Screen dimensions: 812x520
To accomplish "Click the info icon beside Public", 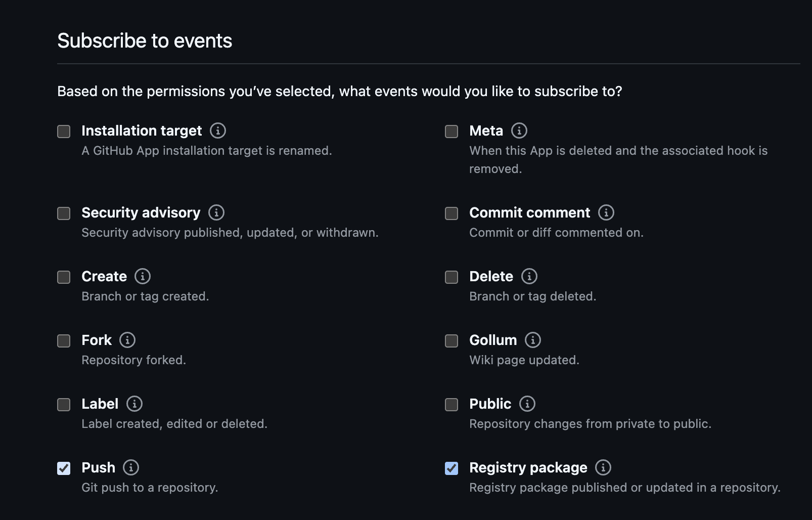I will pos(528,405).
